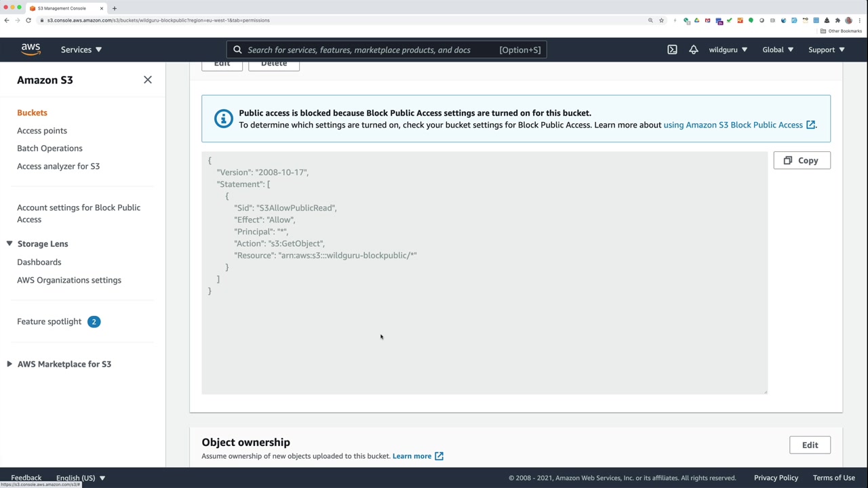Open the Privacy Policy link
The height and width of the screenshot is (488, 868).
[776, 478]
